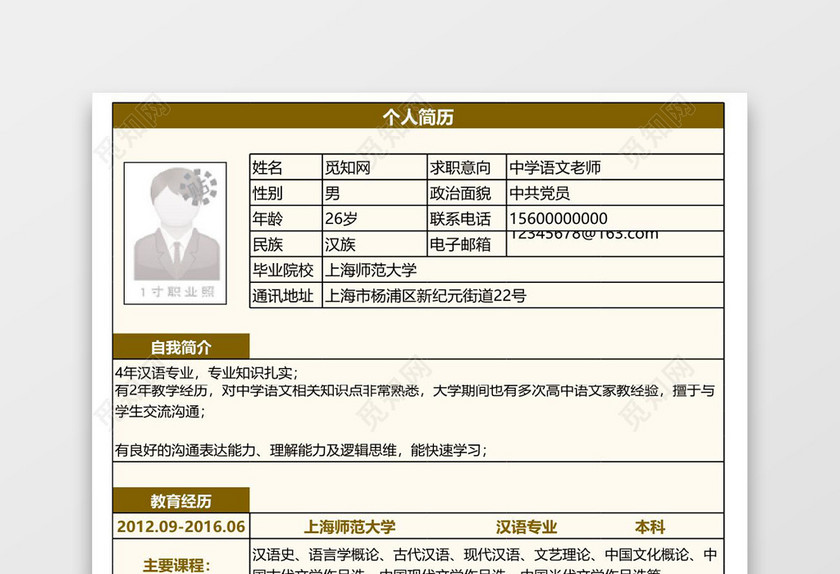Select the address 上海市杨浦区新纪元街道22号

point(425,295)
